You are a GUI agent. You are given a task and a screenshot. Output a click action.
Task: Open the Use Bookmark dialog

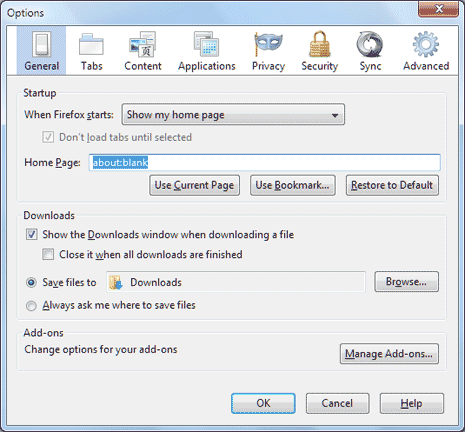tap(293, 185)
